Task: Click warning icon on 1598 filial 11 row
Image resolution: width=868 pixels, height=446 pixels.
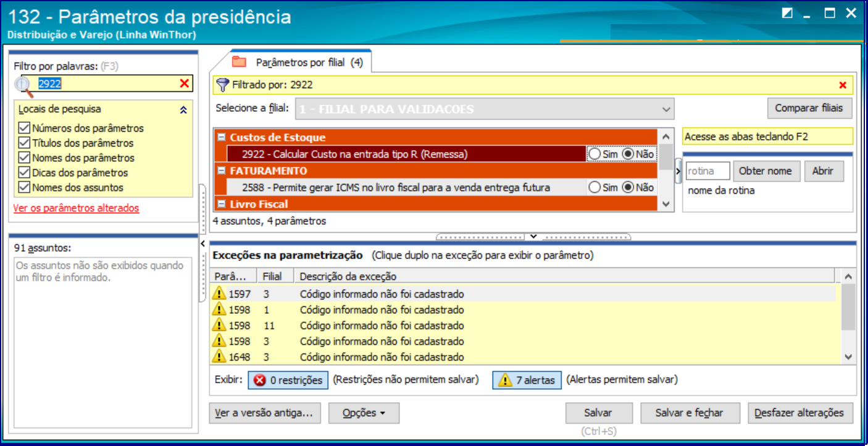Action: pos(219,325)
